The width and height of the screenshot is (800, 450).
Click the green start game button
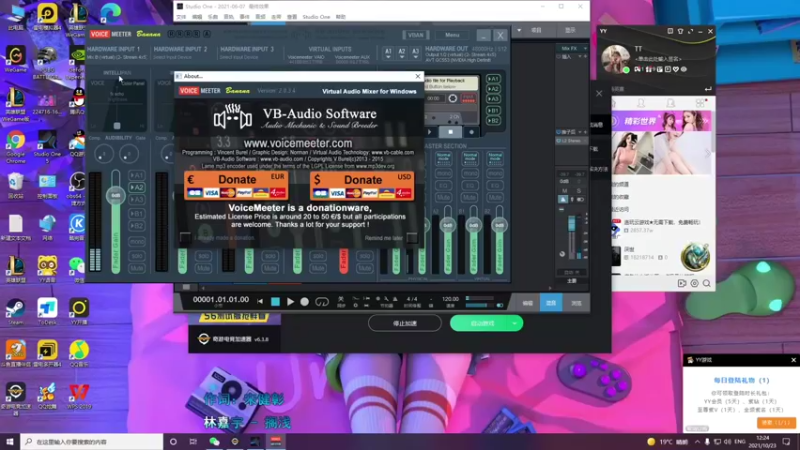[x=481, y=323]
